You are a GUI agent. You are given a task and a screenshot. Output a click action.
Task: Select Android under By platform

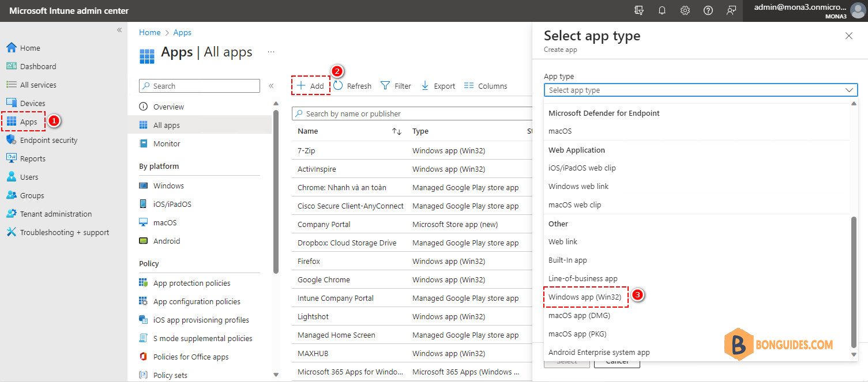pos(167,241)
